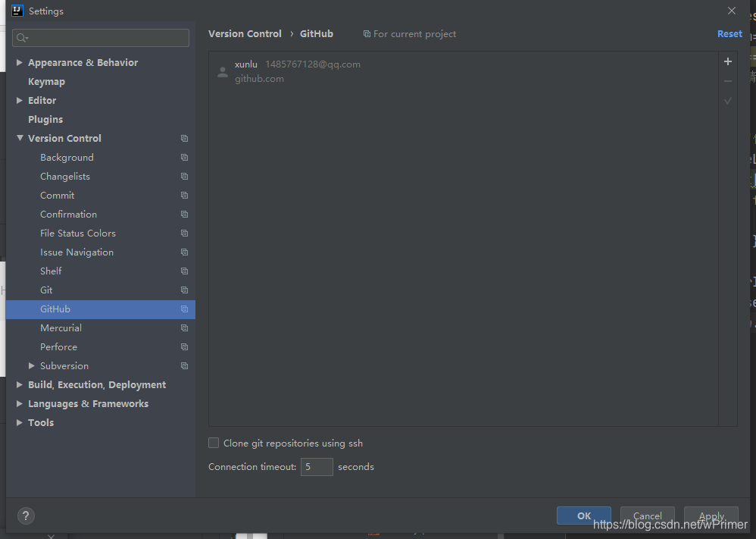Focus the settings search field
Image resolution: width=756 pixels, height=539 pixels.
[101, 38]
